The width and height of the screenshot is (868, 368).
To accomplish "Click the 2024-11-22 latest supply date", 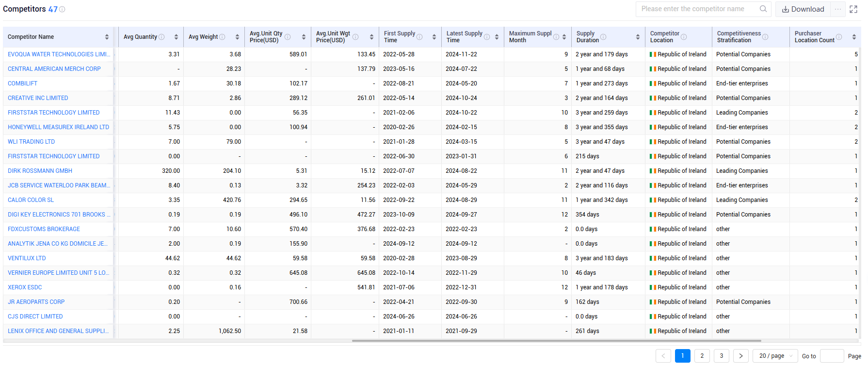I will click(x=461, y=54).
